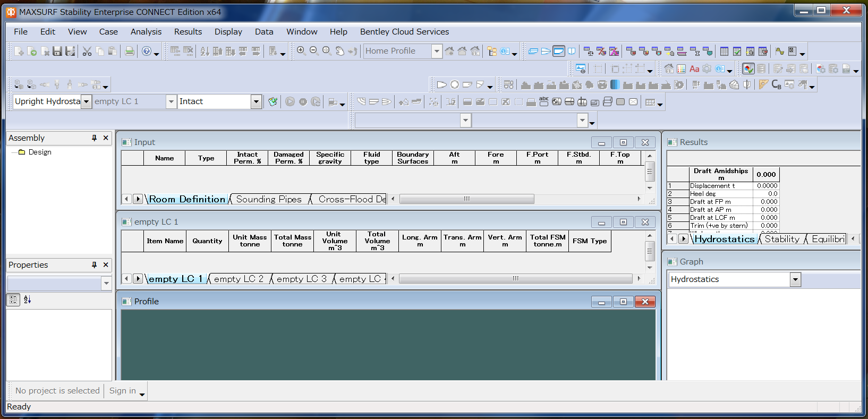This screenshot has width=868, height=419.
Task: Click the Sort rows A-Z icon
Action: tap(205, 52)
